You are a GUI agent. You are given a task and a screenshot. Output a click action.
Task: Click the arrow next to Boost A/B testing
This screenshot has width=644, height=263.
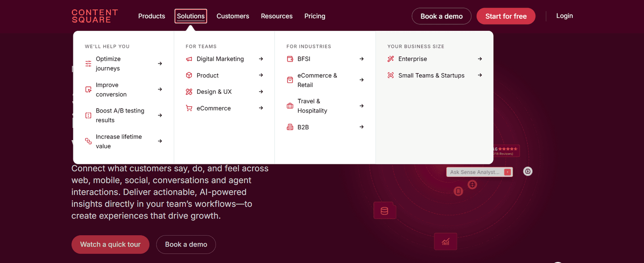point(160,116)
